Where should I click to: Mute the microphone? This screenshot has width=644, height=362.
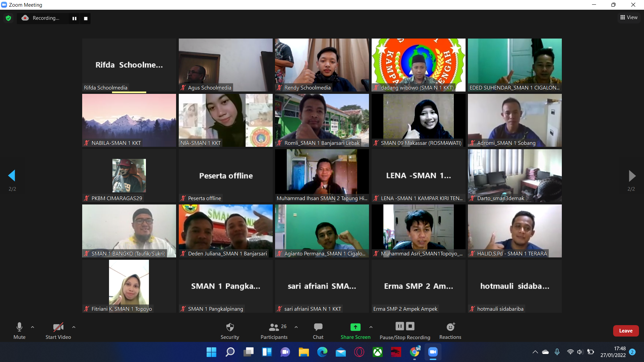[x=19, y=330]
